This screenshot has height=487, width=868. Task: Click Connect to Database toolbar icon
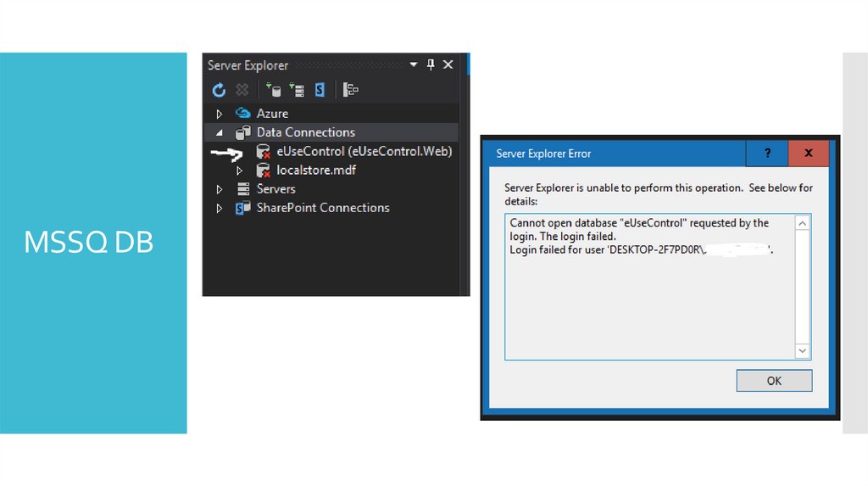point(273,90)
